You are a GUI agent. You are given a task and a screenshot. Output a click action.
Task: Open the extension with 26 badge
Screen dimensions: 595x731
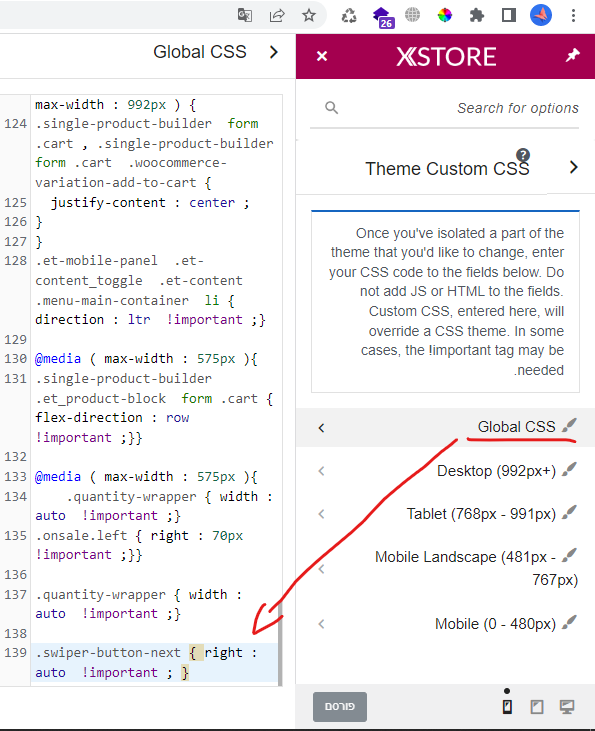point(382,17)
